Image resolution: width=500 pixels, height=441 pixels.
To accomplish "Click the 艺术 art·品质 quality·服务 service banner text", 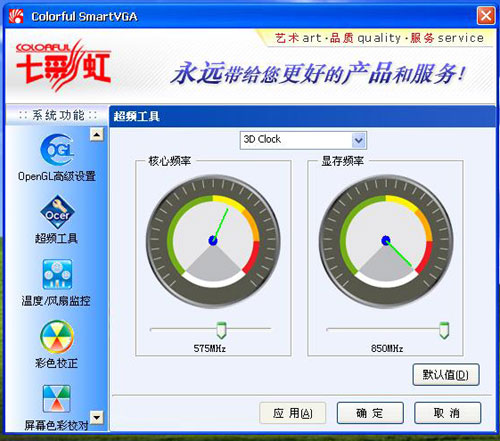I will point(379,38).
